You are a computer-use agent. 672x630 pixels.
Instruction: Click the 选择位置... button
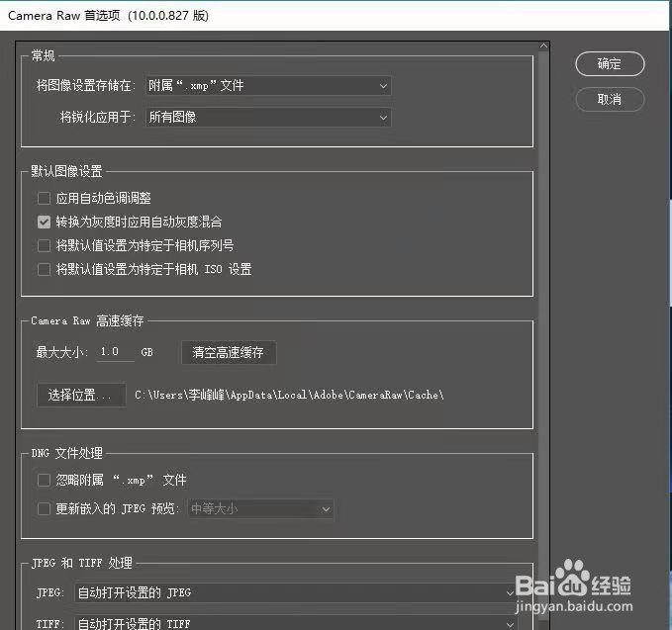click(x=81, y=395)
